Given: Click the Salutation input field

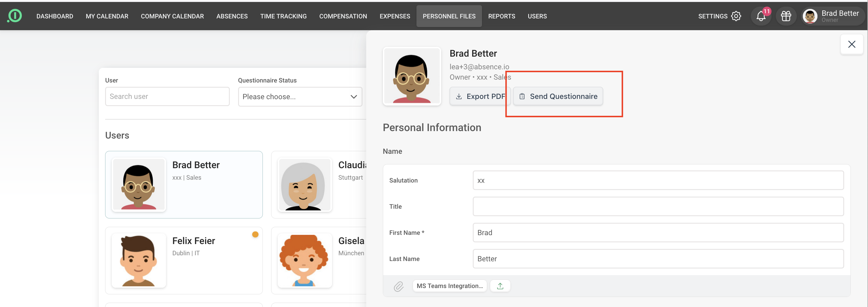Looking at the screenshot, I should tap(658, 181).
